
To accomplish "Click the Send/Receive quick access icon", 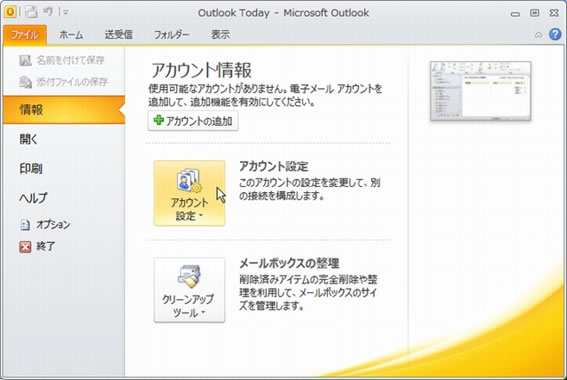I will (31, 12).
